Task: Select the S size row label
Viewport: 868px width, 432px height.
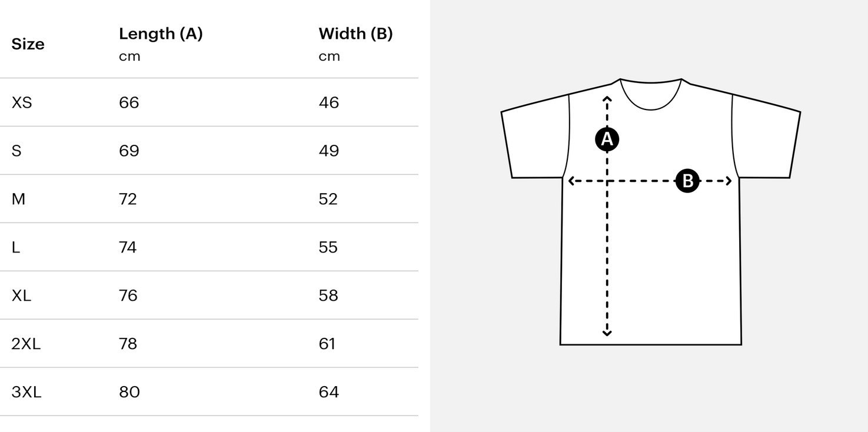Action: (16, 151)
